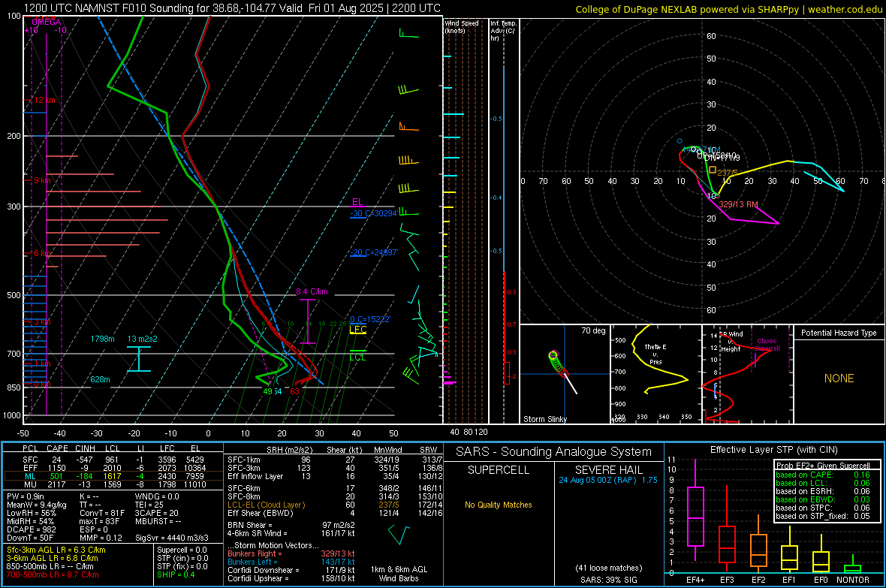The height and width of the screenshot is (588, 886).
Task: Click the 13 m2s2 effective inflow label
Action: (143, 339)
